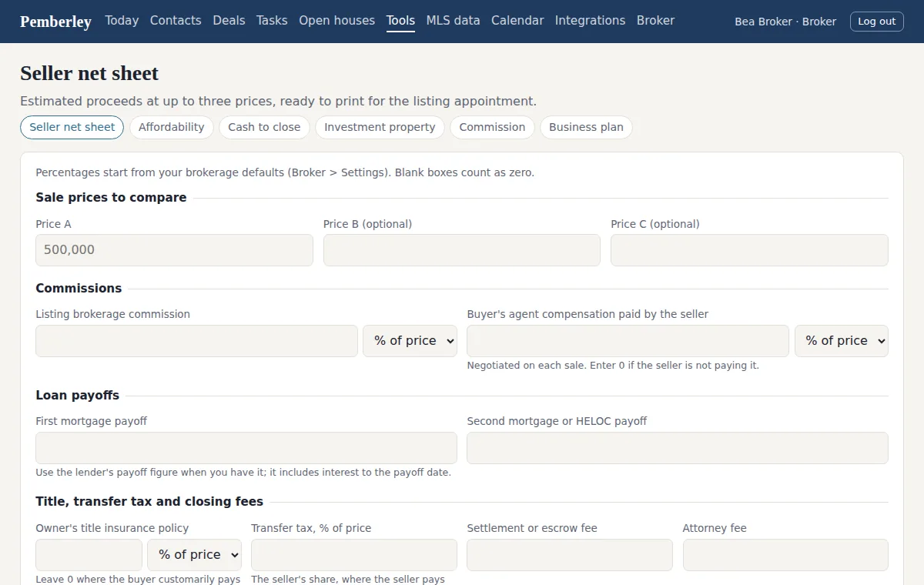Click the 'Negotiated on each sale' hint text
924x585 pixels.
point(613,365)
